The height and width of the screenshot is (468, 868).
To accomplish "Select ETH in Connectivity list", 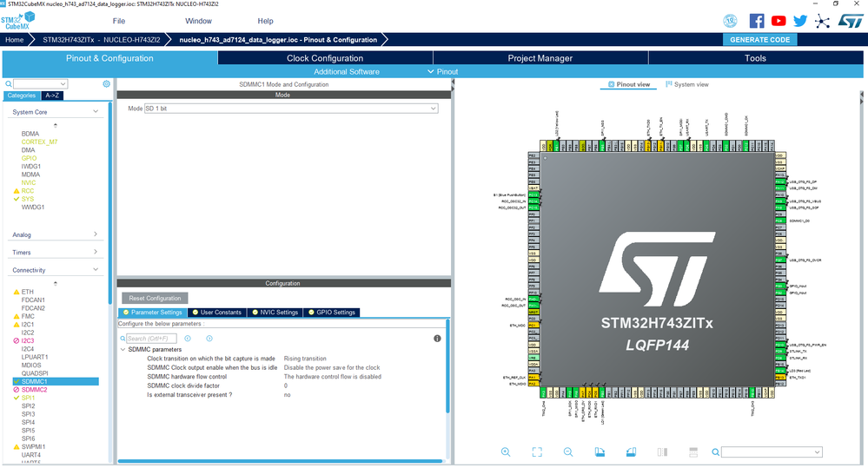I will (x=27, y=292).
